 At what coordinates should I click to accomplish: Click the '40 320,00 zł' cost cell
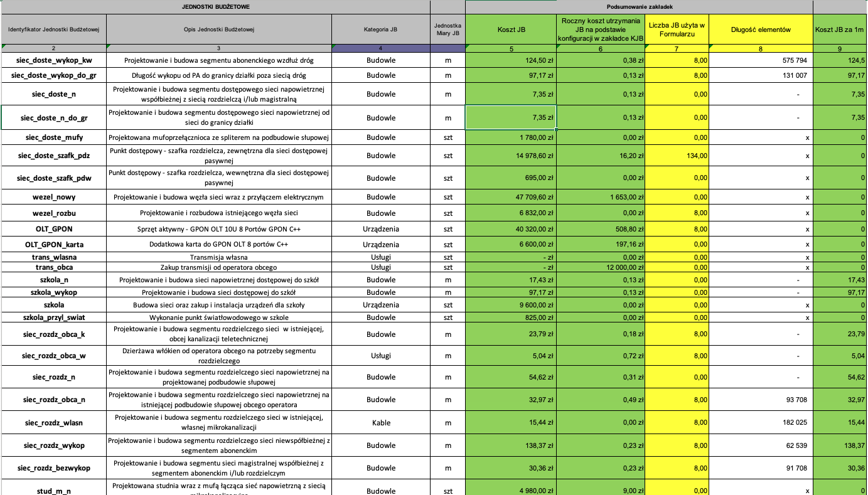[x=511, y=228]
